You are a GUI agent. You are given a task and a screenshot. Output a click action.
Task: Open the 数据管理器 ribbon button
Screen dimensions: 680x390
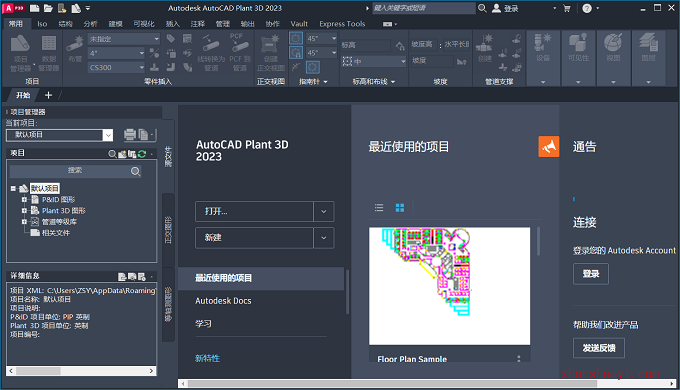[x=49, y=53]
